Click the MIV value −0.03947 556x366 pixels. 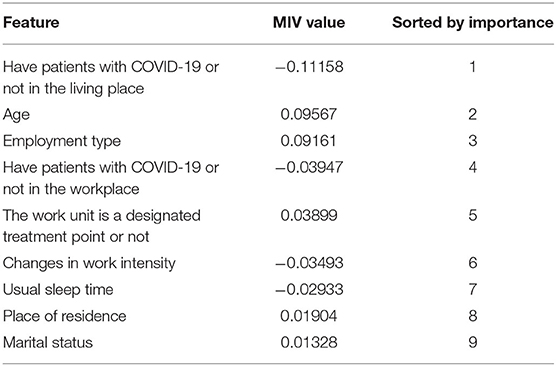(309, 167)
